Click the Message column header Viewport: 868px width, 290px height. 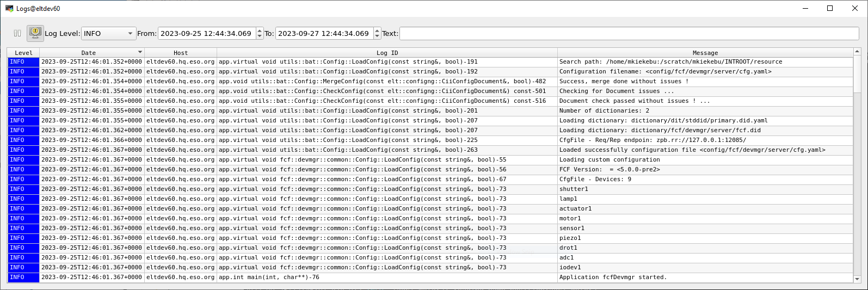[705, 53]
